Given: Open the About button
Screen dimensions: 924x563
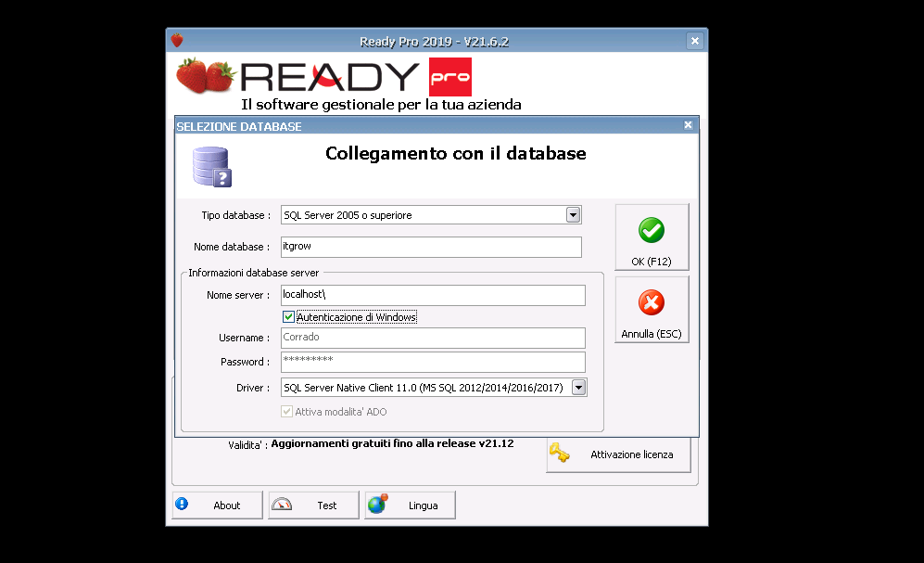Looking at the screenshot, I should pyautogui.click(x=218, y=505).
